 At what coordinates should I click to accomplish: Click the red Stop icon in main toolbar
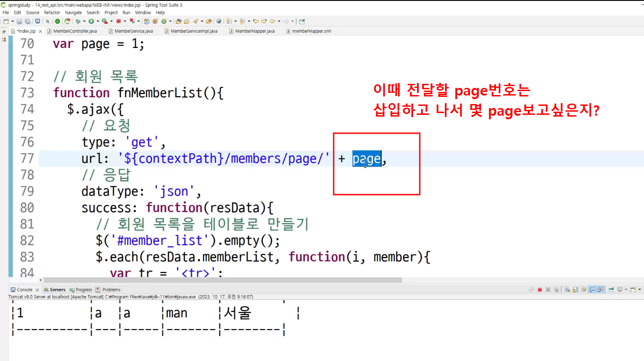pos(119,21)
